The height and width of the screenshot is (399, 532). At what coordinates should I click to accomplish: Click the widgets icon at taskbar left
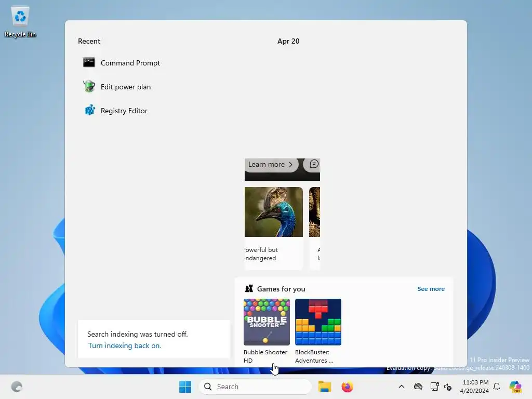coord(17,387)
